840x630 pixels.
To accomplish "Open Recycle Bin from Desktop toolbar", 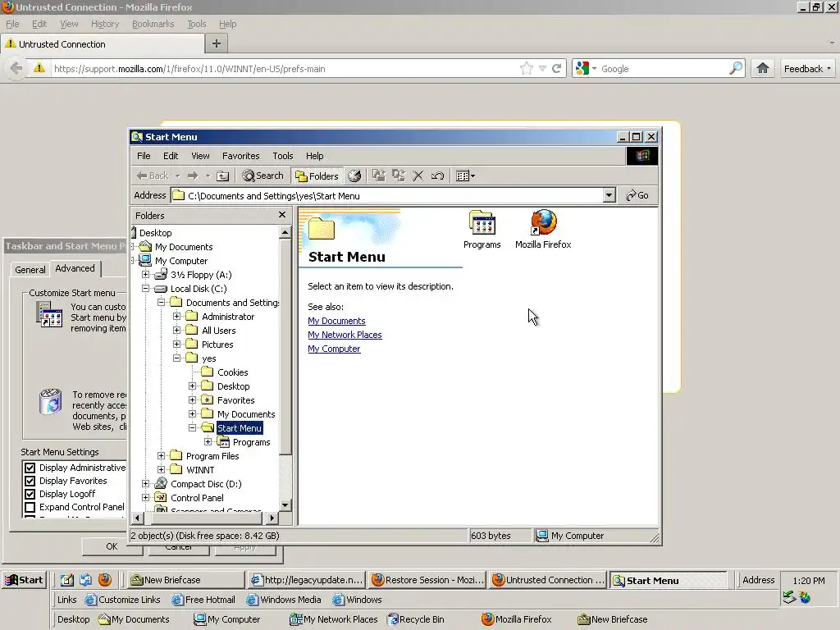I will [416, 619].
